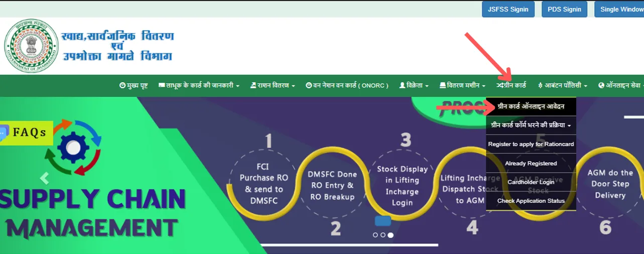Screen dimensions: 644x254
Task: Open Cardholder Login option
Action: [x=531, y=182]
